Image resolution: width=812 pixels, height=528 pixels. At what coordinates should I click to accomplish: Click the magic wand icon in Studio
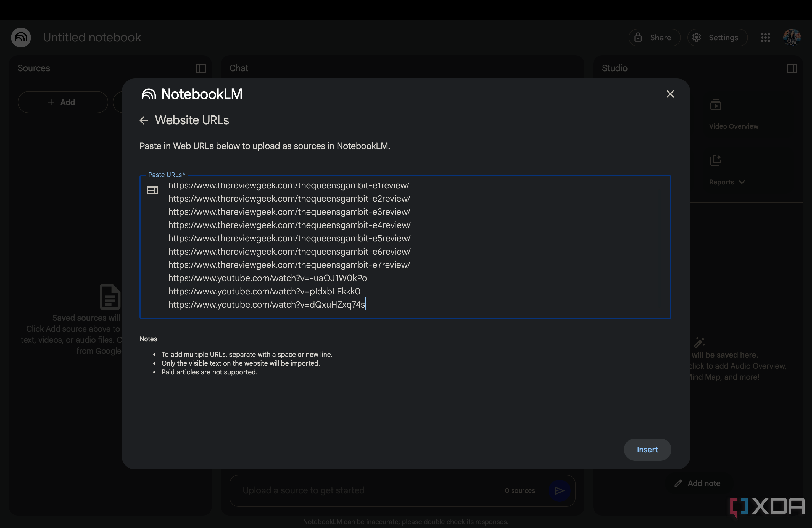(x=699, y=342)
